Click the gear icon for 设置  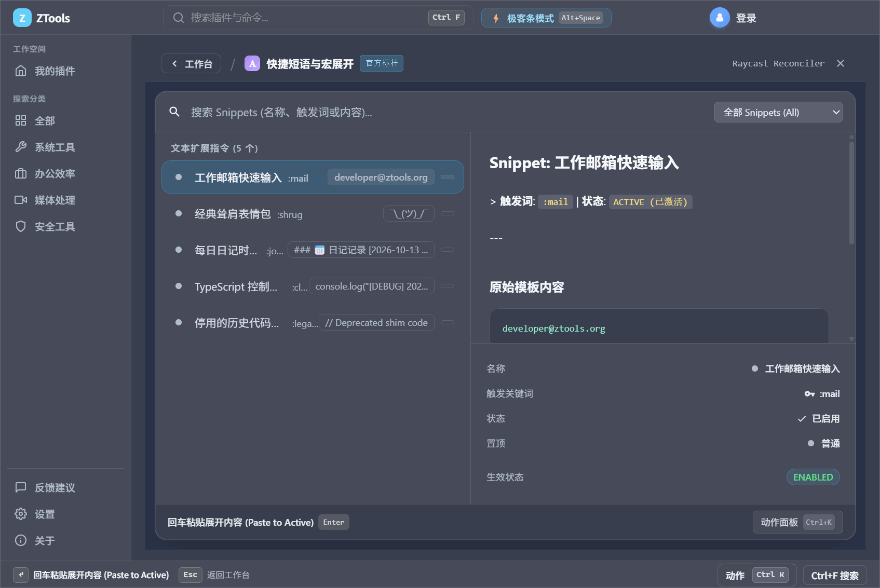21,514
